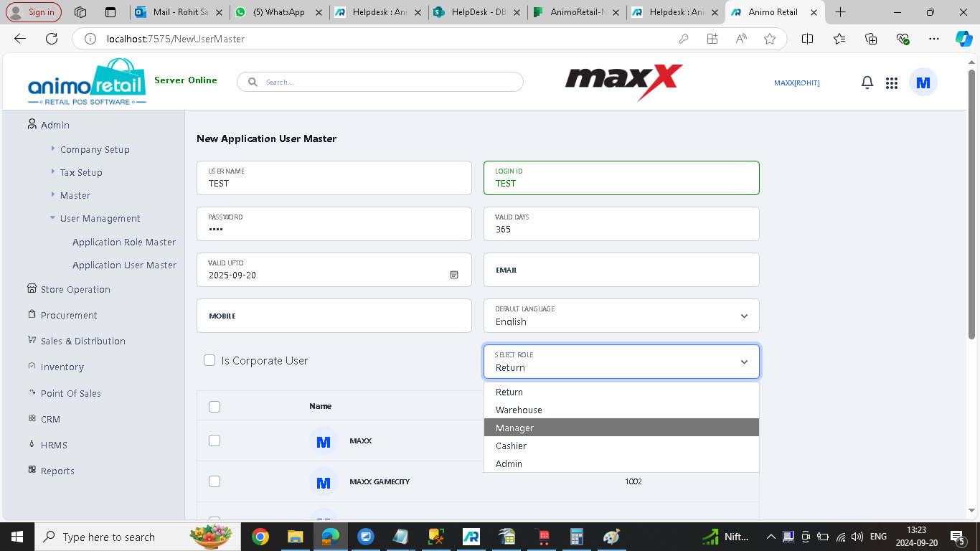
Task: Open the Default Language dropdown
Action: 621,316
